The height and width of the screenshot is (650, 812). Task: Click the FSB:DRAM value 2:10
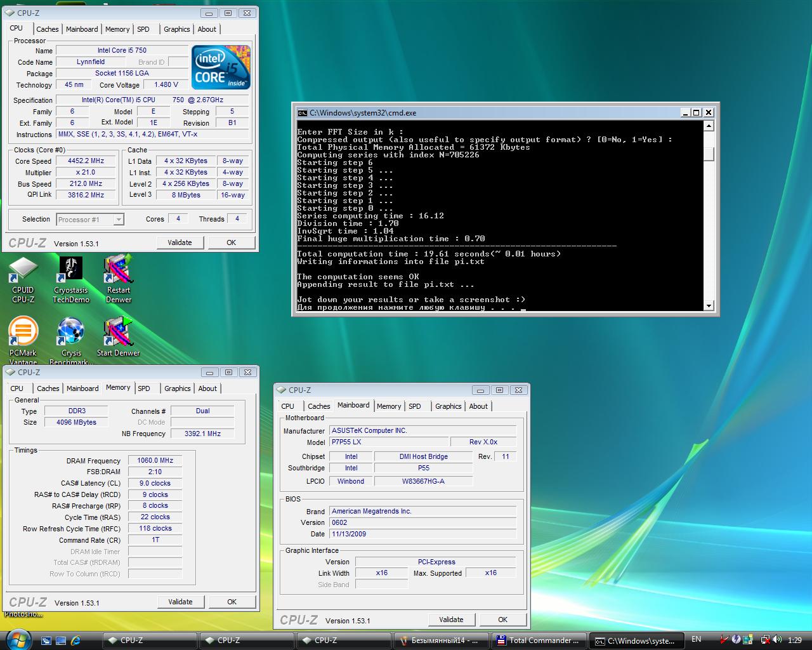(155, 472)
